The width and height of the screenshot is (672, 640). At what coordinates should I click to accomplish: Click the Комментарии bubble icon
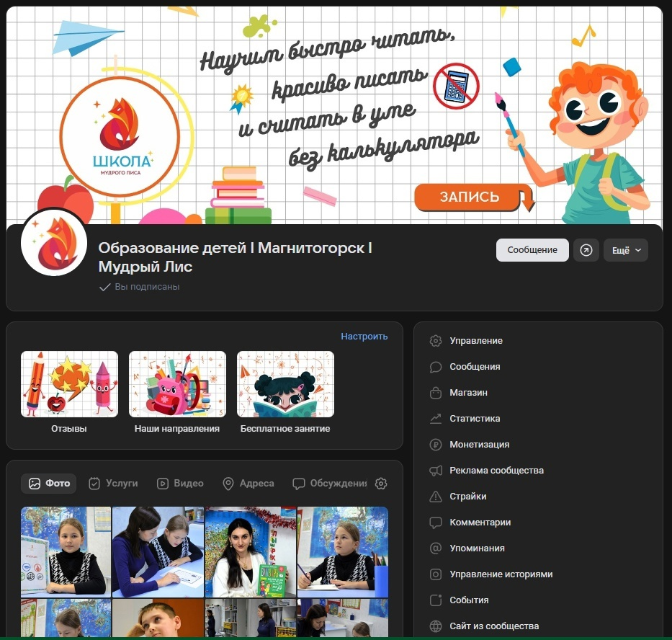(436, 523)
